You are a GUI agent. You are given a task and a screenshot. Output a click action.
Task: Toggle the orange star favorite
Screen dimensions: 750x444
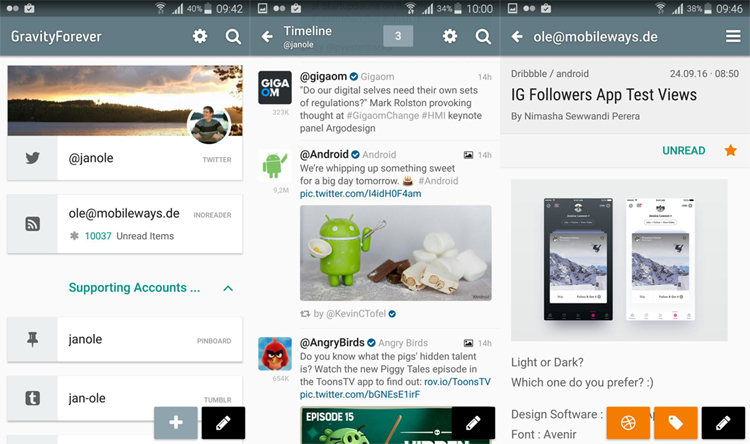point(730,151)
